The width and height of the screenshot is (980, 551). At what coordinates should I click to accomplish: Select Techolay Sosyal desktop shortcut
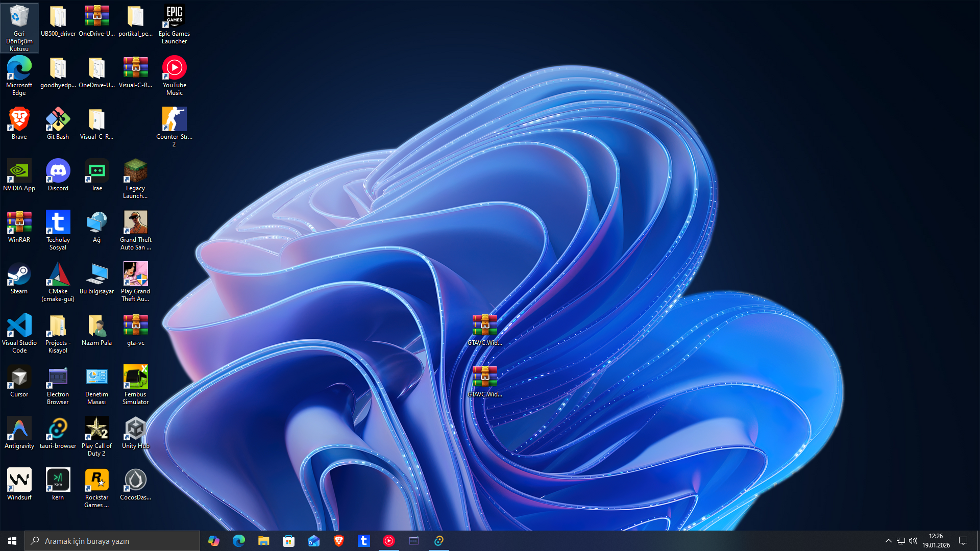point(58,230)
